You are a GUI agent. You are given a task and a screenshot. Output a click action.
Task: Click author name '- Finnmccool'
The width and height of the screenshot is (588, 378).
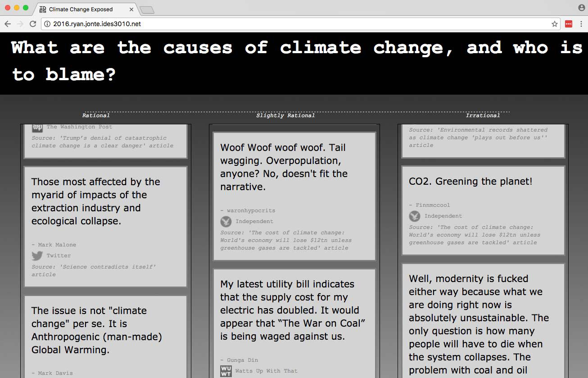click(x=430, y=205)
